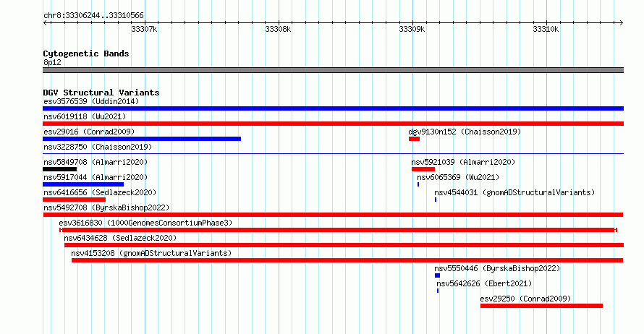Image resolution: width=644 pixels, height=334 pixels.
Task: Open nsv6065369 (Wu2021) variant label
Action: click(x=458, y=177)
